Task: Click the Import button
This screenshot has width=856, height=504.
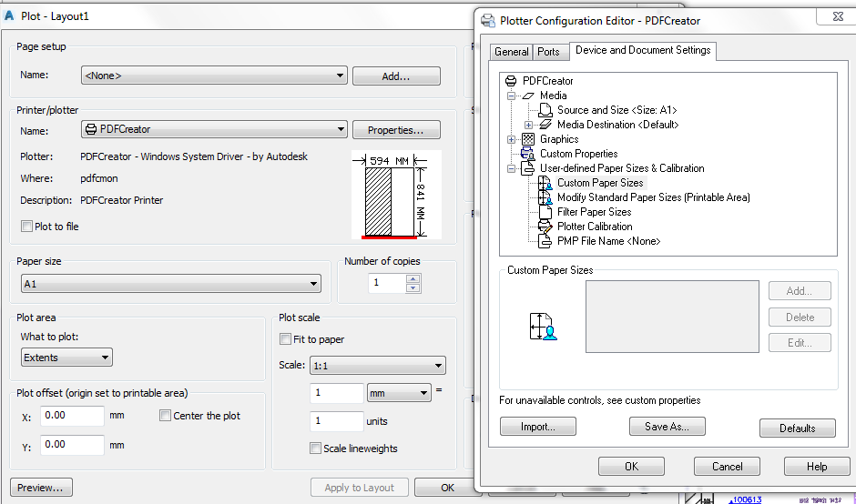Action: 537,427
